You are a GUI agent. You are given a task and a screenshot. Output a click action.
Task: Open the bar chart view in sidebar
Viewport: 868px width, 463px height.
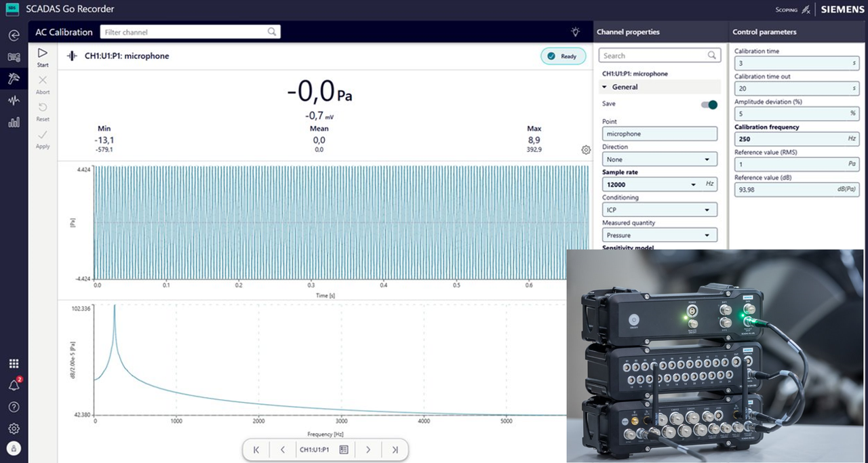[14, 123]
